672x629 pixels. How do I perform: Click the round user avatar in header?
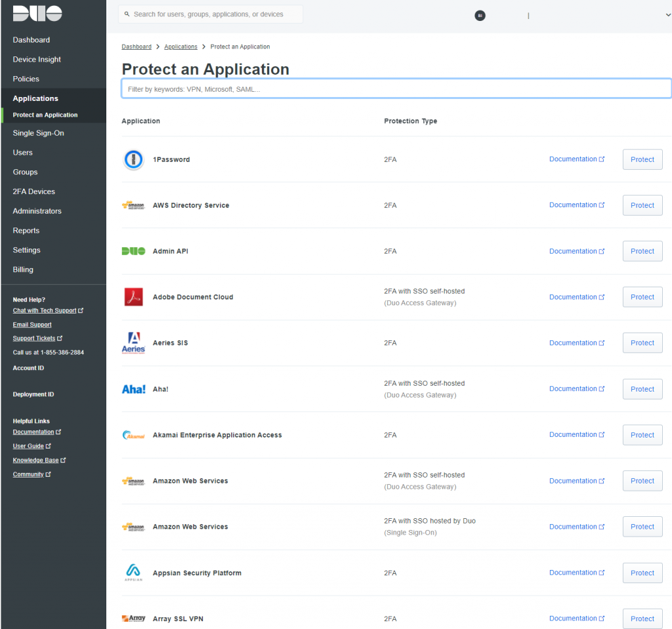pyautogui.click(x=480, y=16)
